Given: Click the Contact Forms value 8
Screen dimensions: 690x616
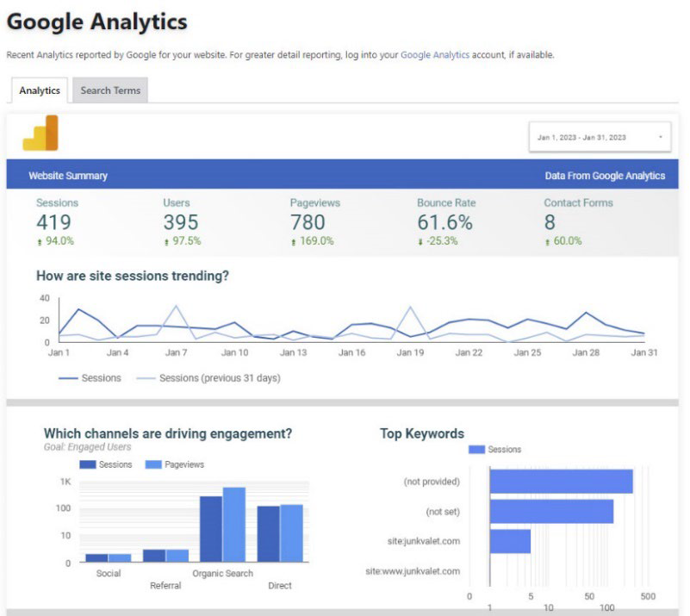Looking at the screenshot, I should coord(550,222).
